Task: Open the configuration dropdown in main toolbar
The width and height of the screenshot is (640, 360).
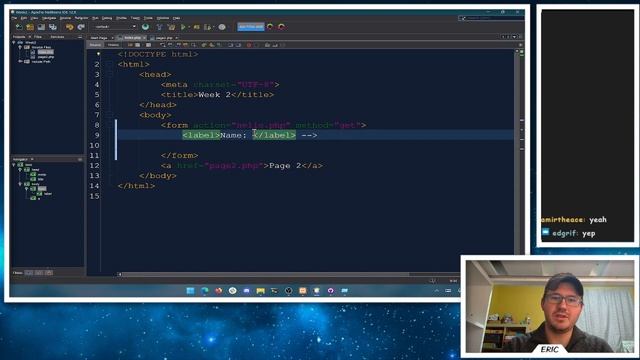Action: (x=116, y=27)
